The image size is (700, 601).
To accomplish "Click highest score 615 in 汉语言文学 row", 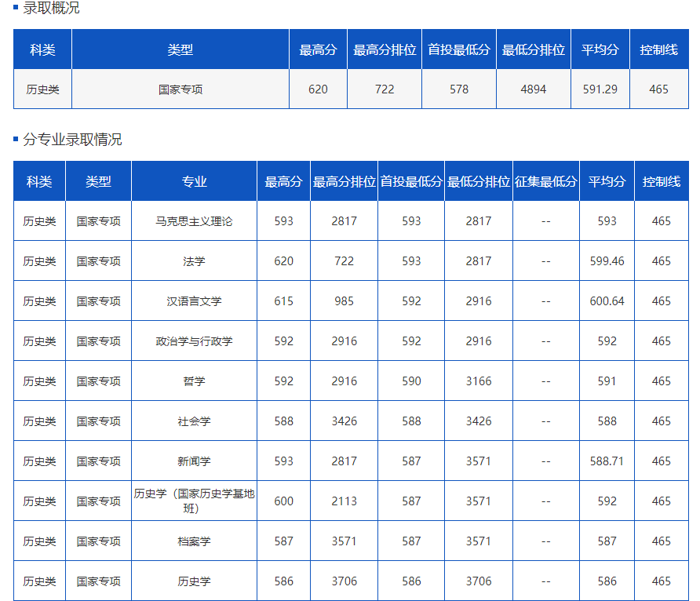I will coord(283,301).
